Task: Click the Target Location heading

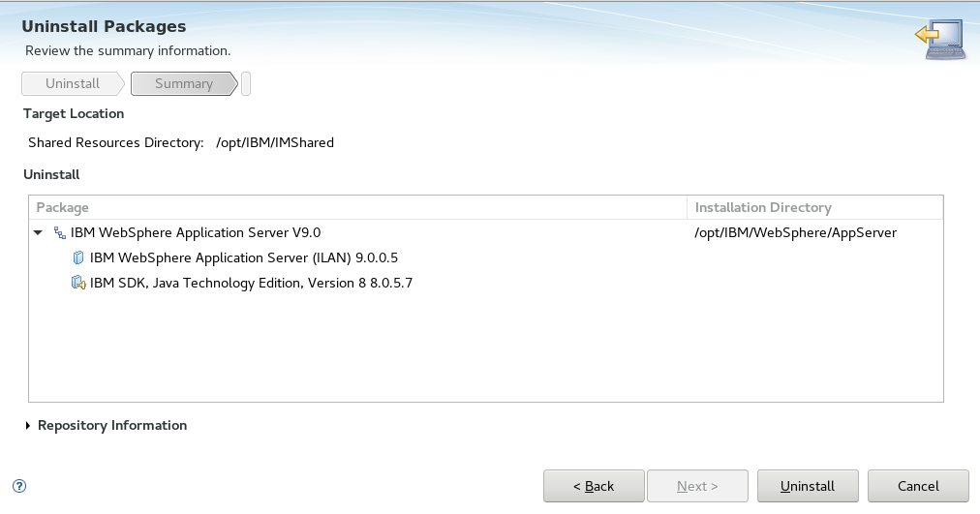Action: [x=74, y=113]
